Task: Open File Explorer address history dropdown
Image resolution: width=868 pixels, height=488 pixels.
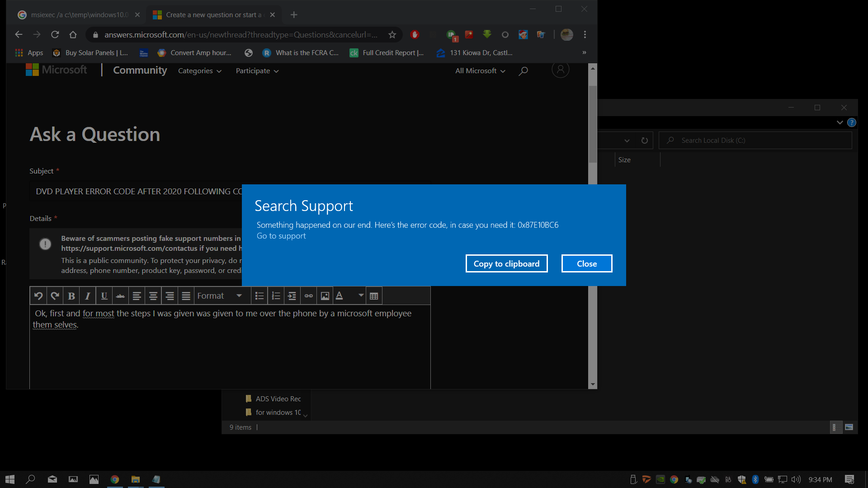Action: [627, 141]
